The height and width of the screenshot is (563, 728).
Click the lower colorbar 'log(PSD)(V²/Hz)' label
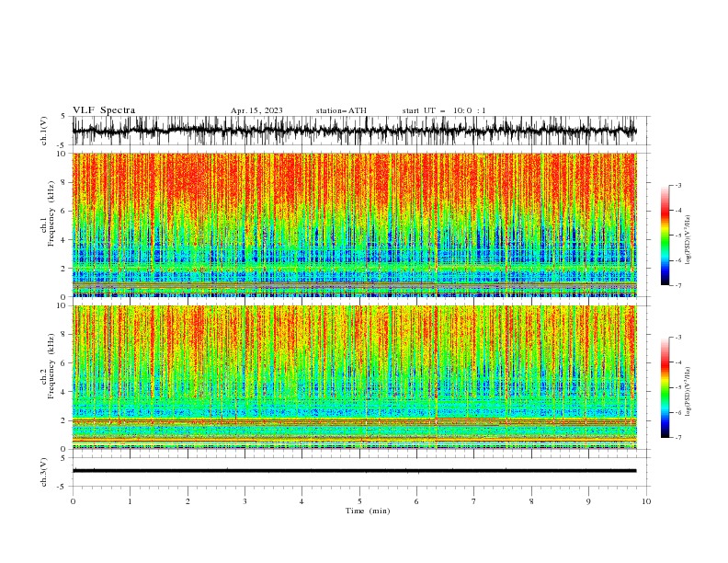(x=688, y=392)
